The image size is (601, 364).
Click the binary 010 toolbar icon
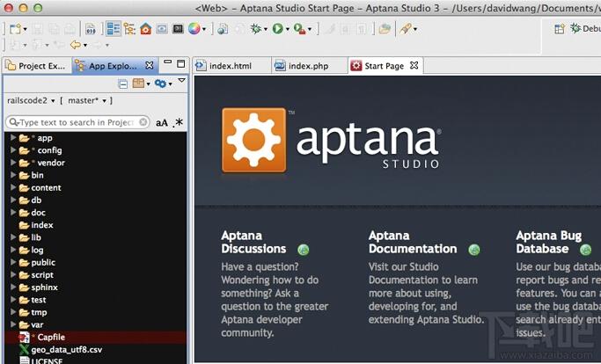91,29
